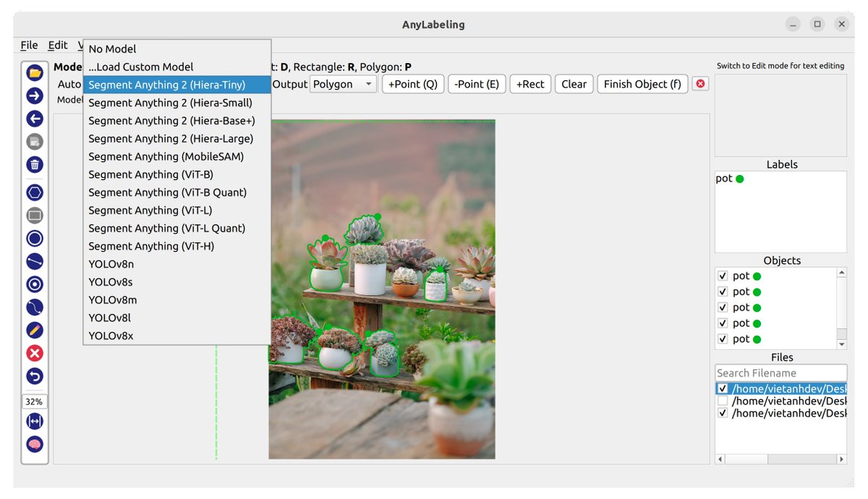Select Segment Anything (ViT-L) model
The width and height of the screenshot is (868, 499).
coord(177,210)
